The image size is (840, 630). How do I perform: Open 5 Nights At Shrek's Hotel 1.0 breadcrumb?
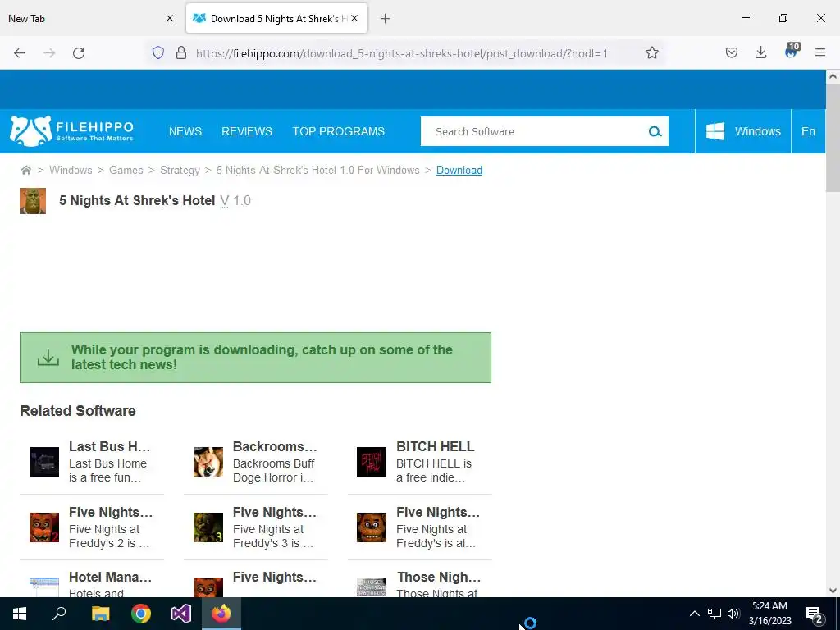(x=318, y=170)
